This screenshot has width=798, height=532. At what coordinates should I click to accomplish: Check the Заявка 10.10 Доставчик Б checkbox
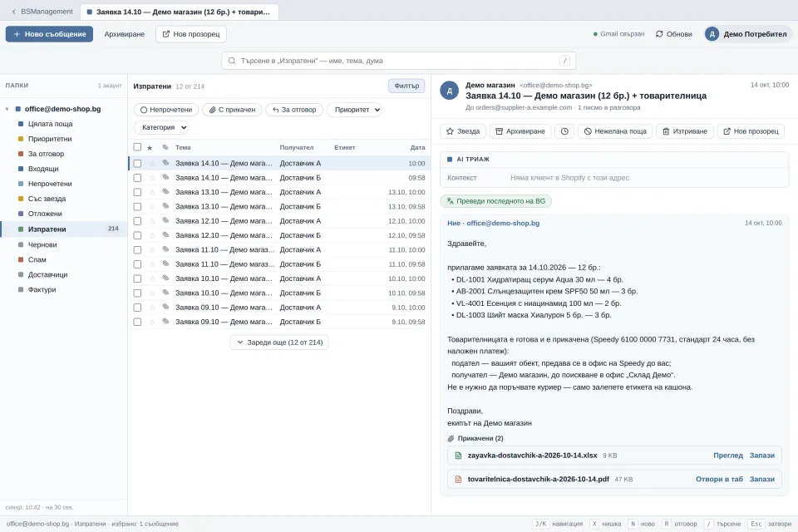click(x=137, y=293)
